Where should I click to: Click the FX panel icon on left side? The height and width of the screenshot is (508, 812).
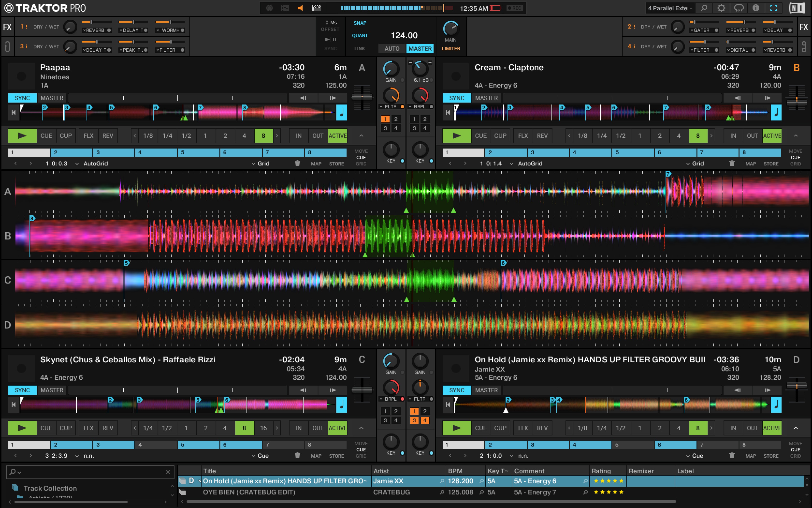click(7, 27)
